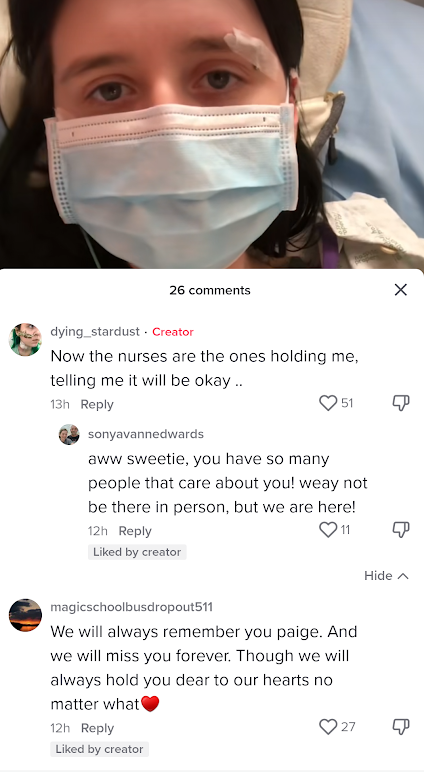This screenshot has width=424, height=776.
Task: Like the magicschoolbusdropout511 comment
Action: pyautogui.click(x=328, y=727)
